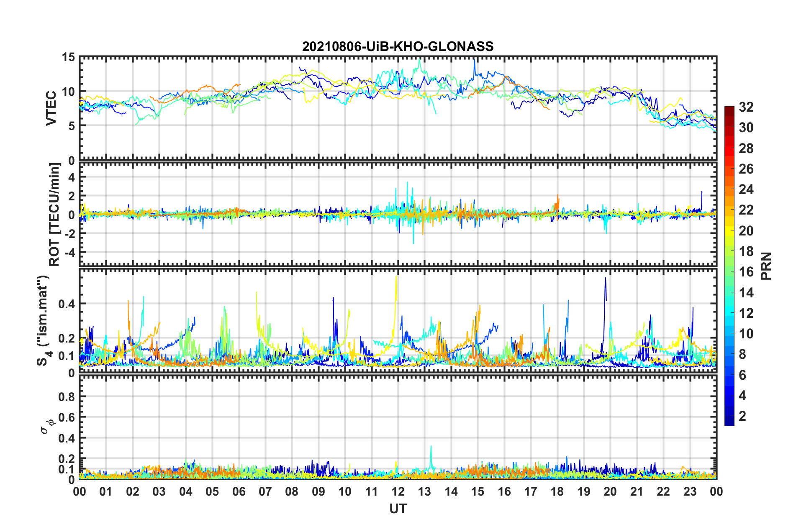Click colorbar tick label 32

click(746, 107)
